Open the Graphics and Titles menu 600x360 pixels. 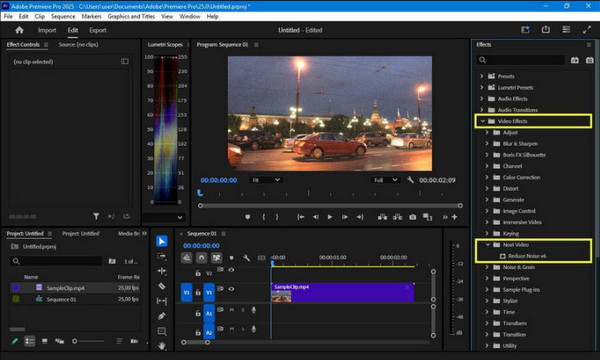131,16
